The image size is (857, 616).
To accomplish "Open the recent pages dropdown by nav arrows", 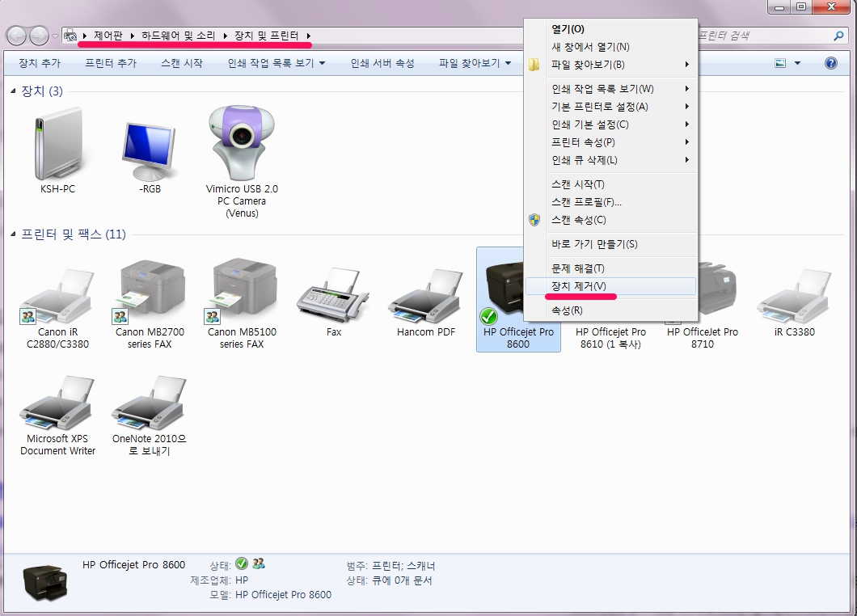I will point(55,36).
